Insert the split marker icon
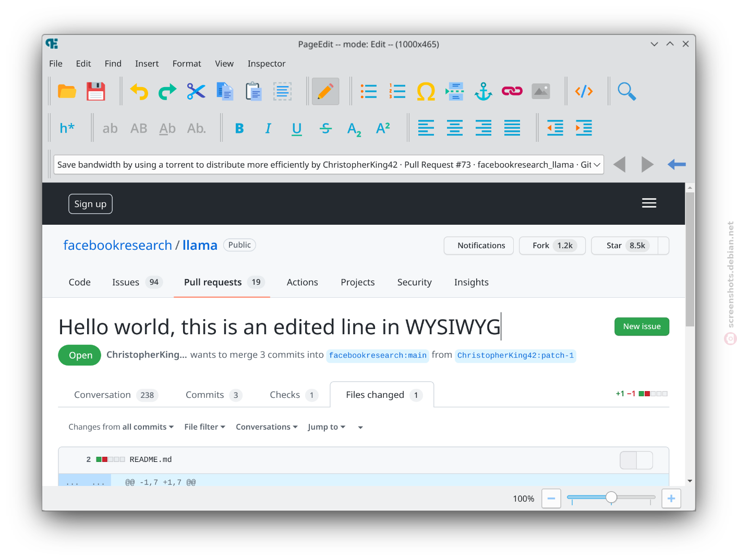The width and height of the screenshot is (737, 560). pos(455,91)
